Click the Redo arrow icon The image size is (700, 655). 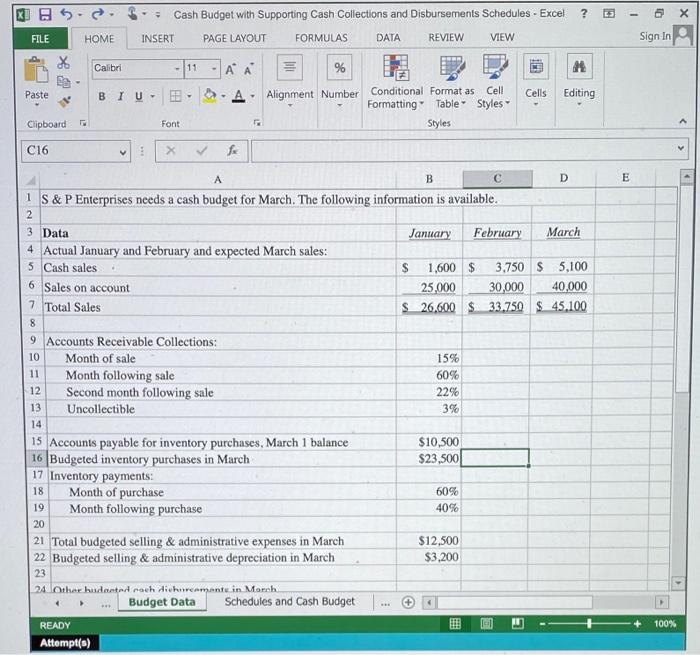point(98,14)
